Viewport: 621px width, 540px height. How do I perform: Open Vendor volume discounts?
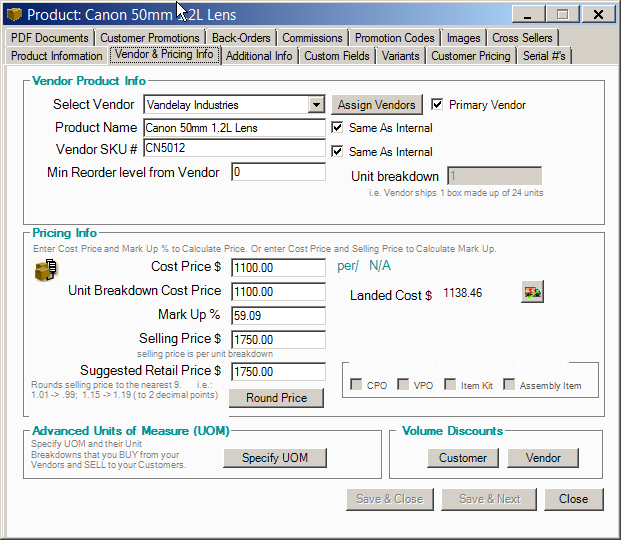[543, 458]
